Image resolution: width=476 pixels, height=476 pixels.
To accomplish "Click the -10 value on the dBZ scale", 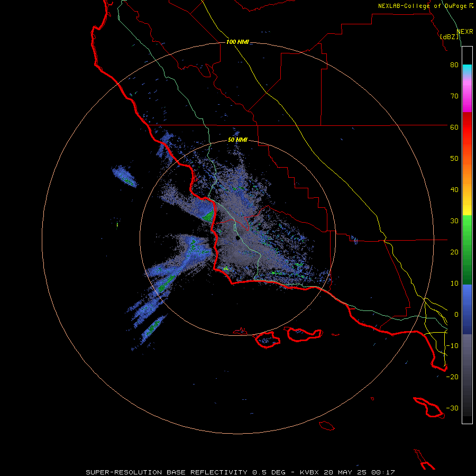I will point(452,346).
